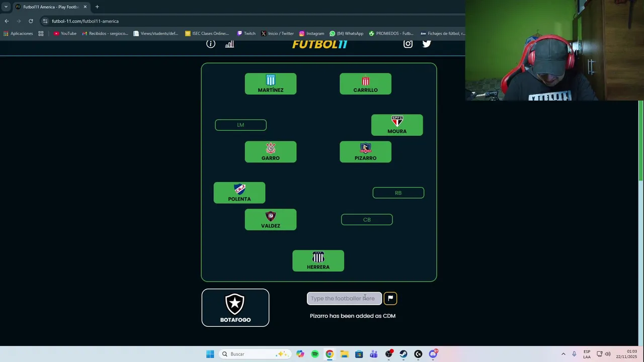This screenshot has width=644, height=362.
Task: Click the Martínez player card
Action: tap(271, 84)
